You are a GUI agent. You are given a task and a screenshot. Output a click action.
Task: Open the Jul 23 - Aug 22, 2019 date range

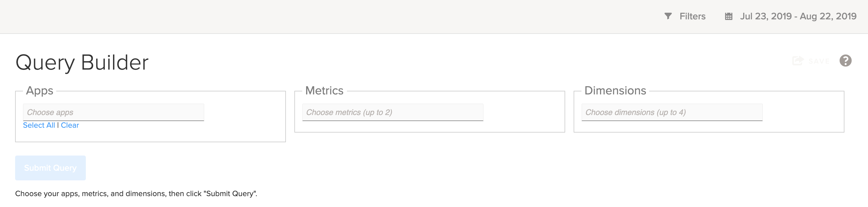(x=798, y=16)
